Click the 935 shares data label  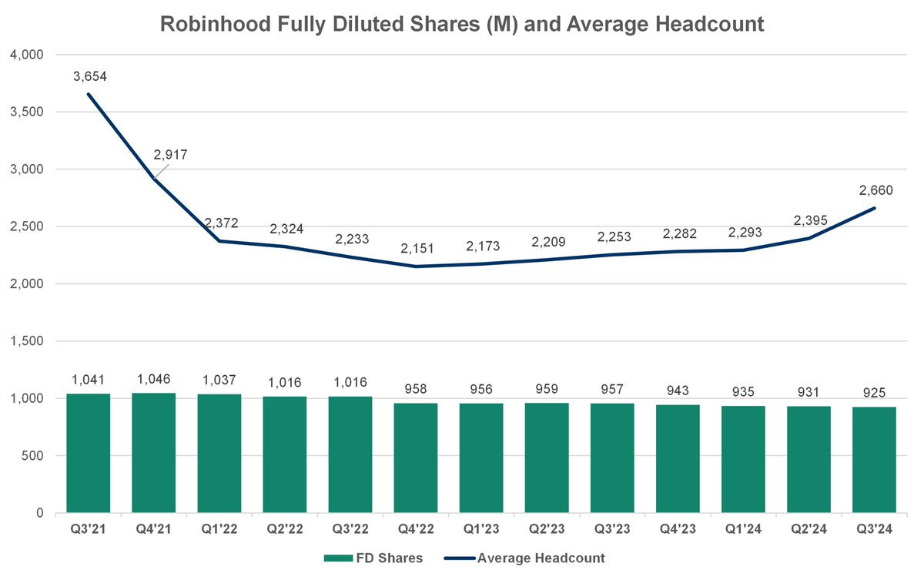tap(743, 391)
